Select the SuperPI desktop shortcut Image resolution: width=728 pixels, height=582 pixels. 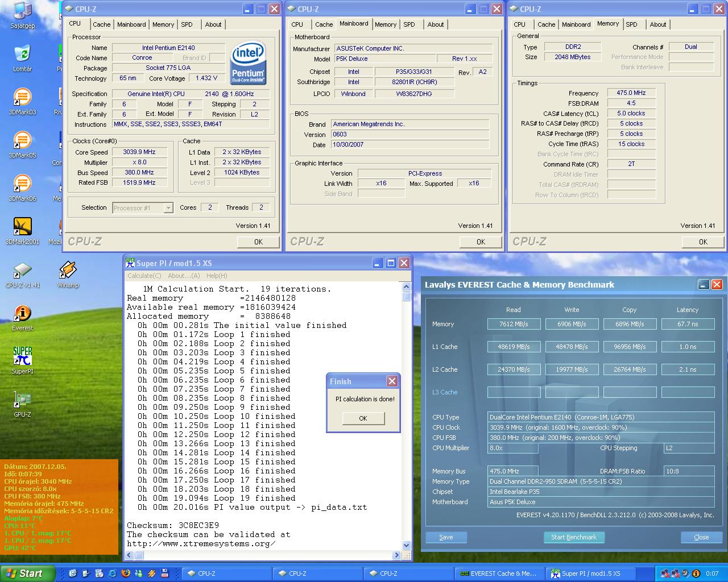pos(22,360)
